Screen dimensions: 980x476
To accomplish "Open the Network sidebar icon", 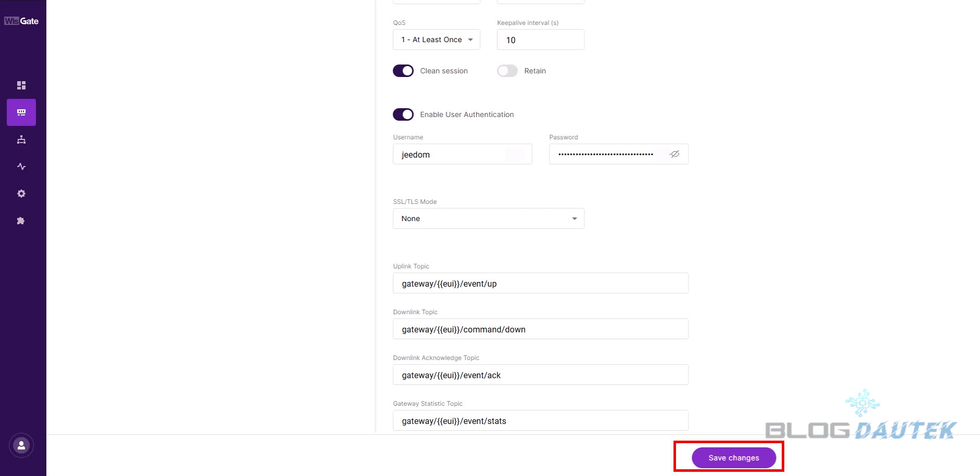I will 21,139.
